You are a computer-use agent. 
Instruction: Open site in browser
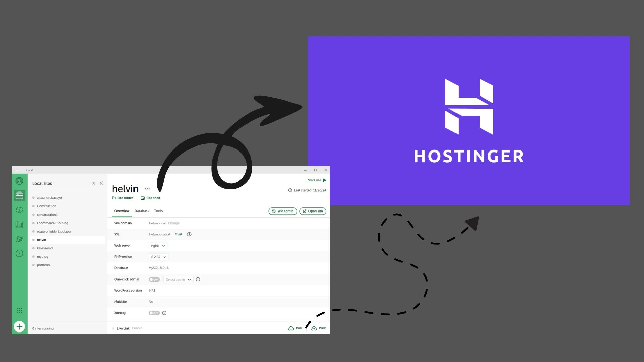(x=312, y=211)
